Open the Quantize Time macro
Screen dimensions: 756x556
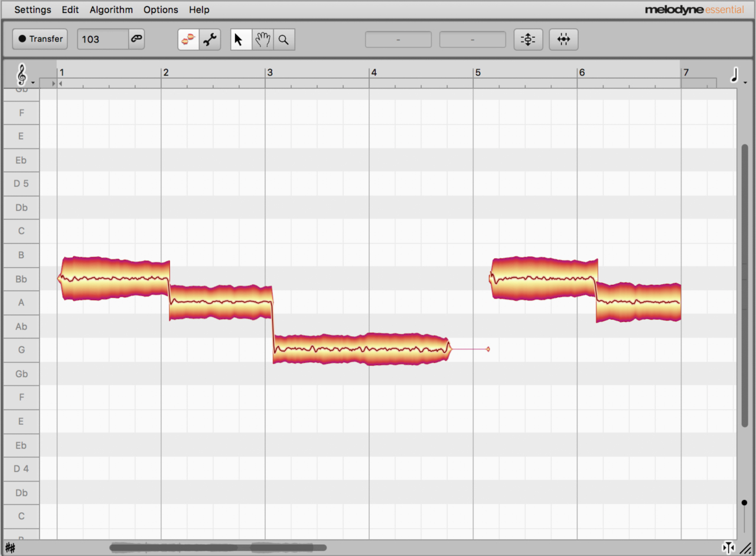[x=563, y=40]
